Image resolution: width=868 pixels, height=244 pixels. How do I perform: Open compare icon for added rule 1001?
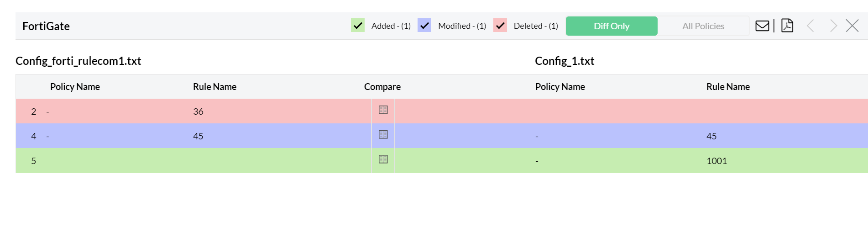point(383,159)
